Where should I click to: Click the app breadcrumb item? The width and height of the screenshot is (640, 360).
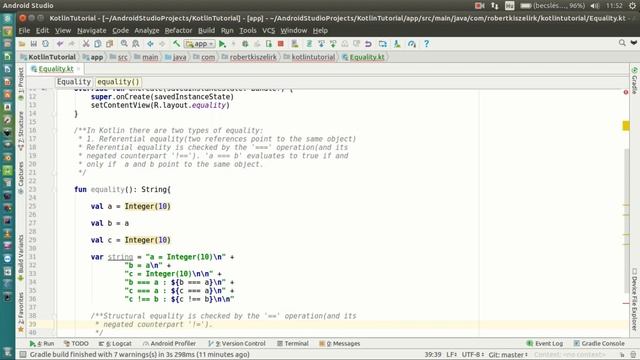(x=93, y=57)
